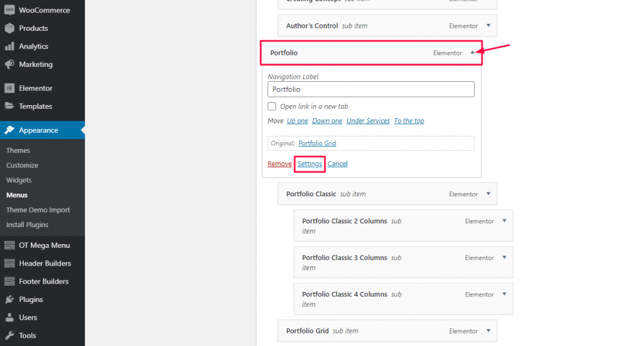The width and height of the screenshot is (644, 346).
Task: Click the Portfolio Grid sub item title
Action: tap(307, 330)
